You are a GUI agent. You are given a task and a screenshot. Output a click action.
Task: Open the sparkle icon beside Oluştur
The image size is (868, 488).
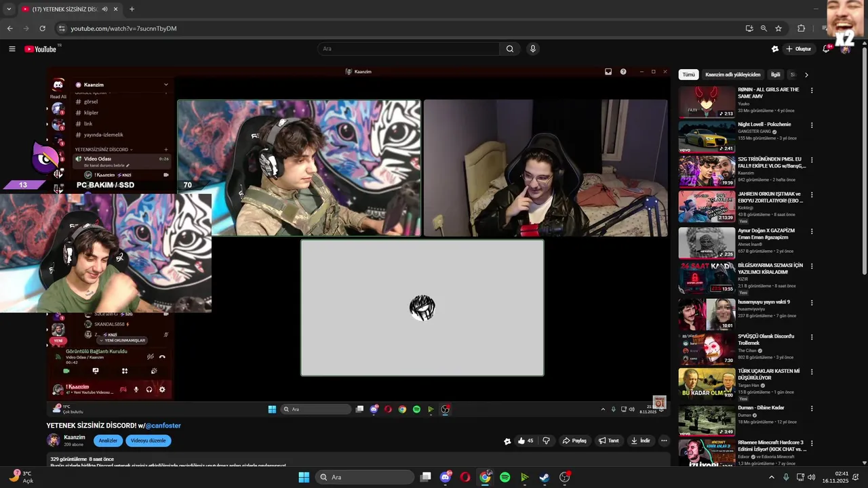coord(775,49)
